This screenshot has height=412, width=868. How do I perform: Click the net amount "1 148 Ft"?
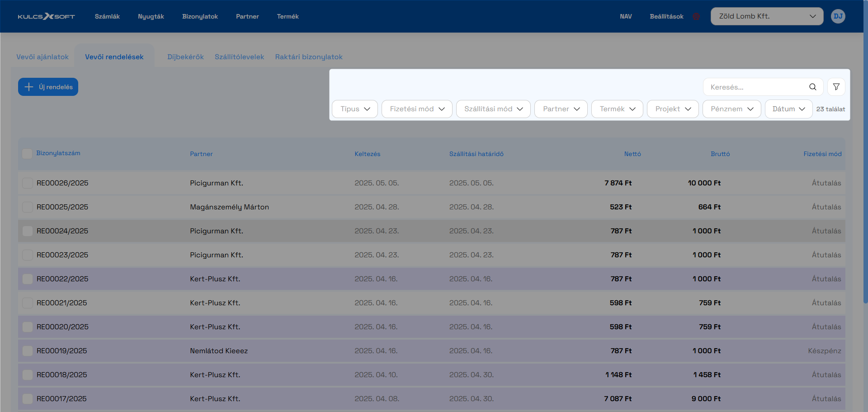pos(618,375)
